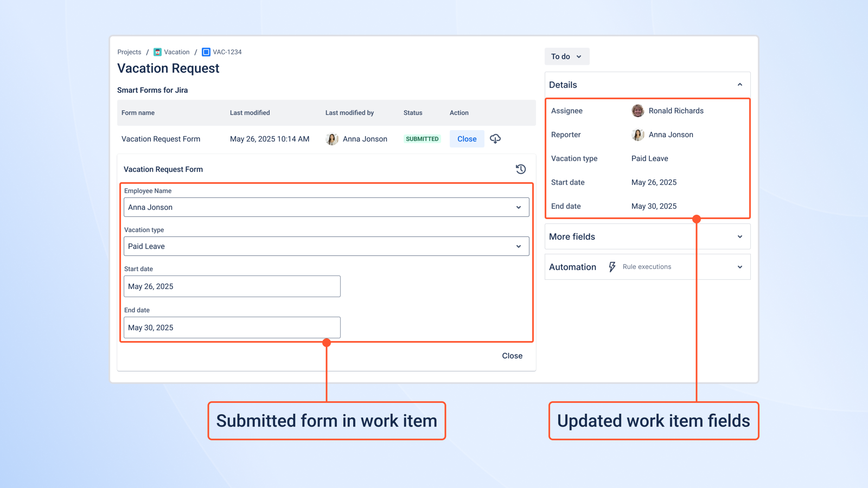
Task: Click the Assignee field label
Action: coord(567,111)
